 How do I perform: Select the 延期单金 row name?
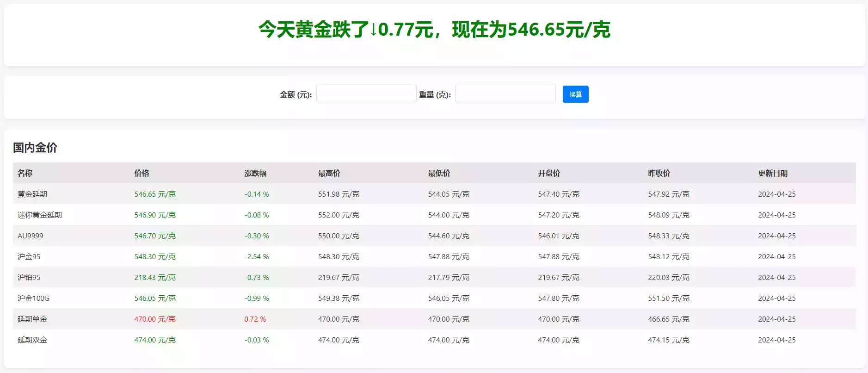tap(32, 319)
